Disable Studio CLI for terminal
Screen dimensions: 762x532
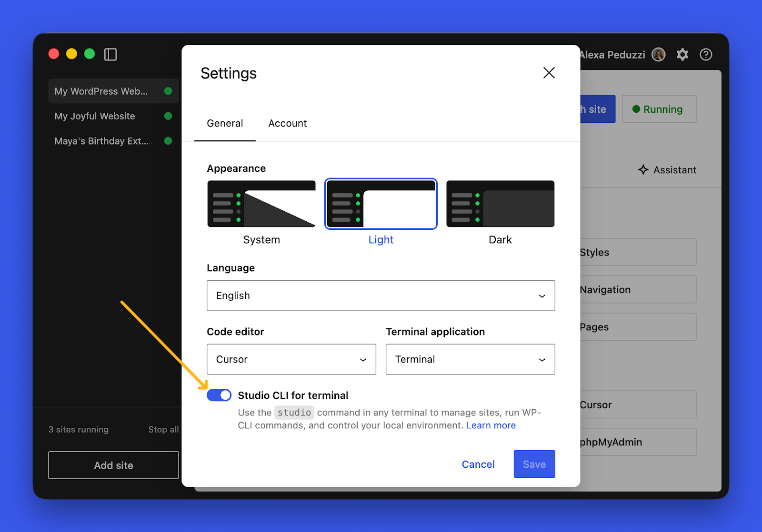tap(219, 395)
